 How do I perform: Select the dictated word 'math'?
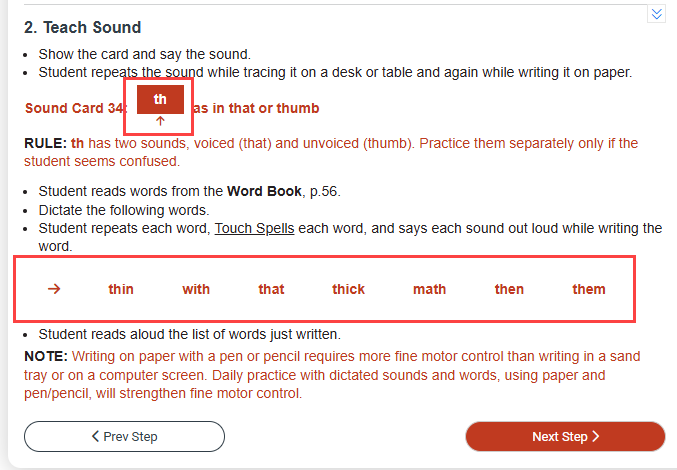tap(429, 289)
